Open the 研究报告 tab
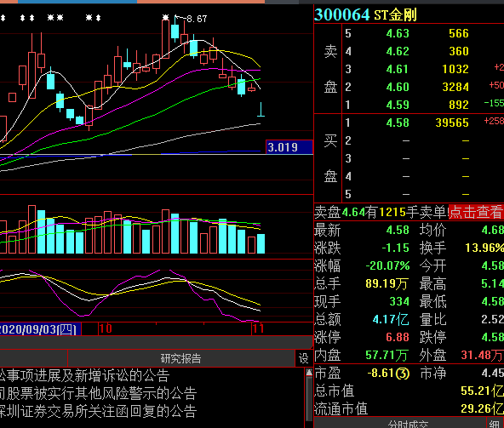Image resolution: width=504 pixels, height=428 pixels. tap(181, 358)
